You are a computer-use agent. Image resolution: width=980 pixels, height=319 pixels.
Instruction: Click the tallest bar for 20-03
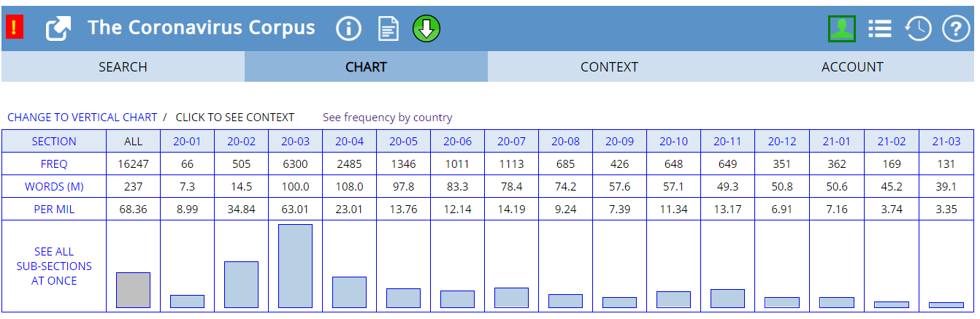[295, 266]
